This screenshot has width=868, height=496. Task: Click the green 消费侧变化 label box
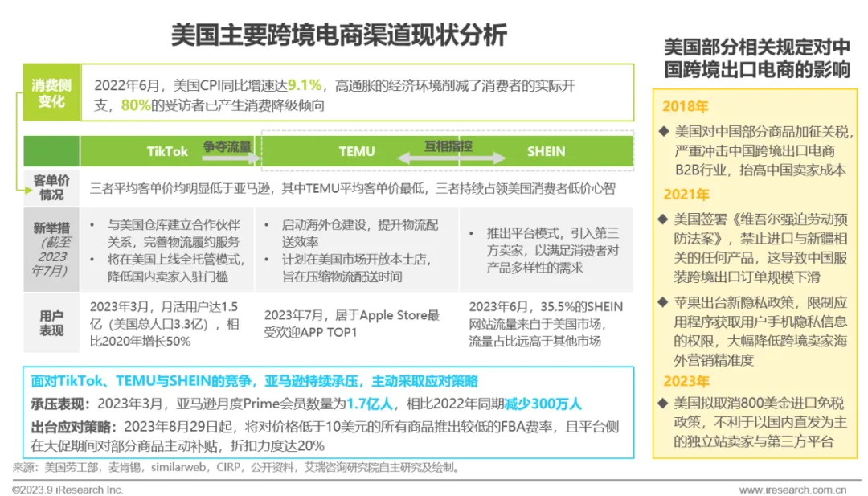pyautogui.click(x=51, y=92)
